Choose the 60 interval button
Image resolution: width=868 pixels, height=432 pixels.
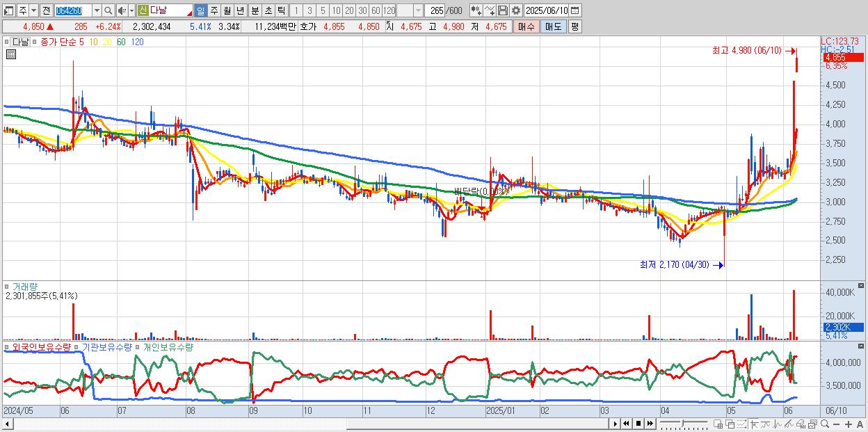point(376,10)
